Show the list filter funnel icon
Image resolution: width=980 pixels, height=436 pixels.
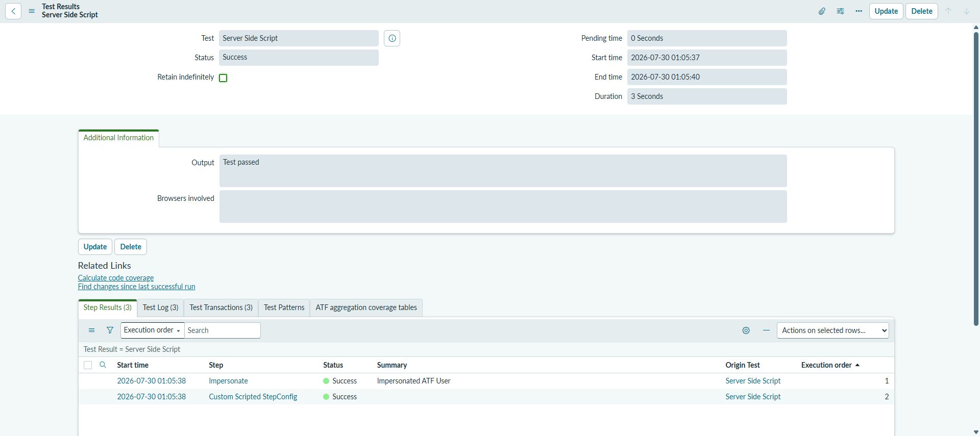click(x=110, y=330)
